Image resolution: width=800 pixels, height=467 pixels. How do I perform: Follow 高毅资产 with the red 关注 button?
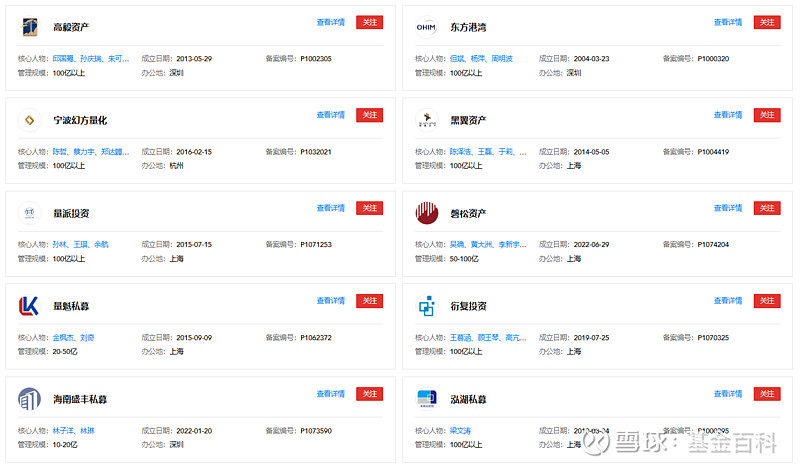(x=369, y=22)
